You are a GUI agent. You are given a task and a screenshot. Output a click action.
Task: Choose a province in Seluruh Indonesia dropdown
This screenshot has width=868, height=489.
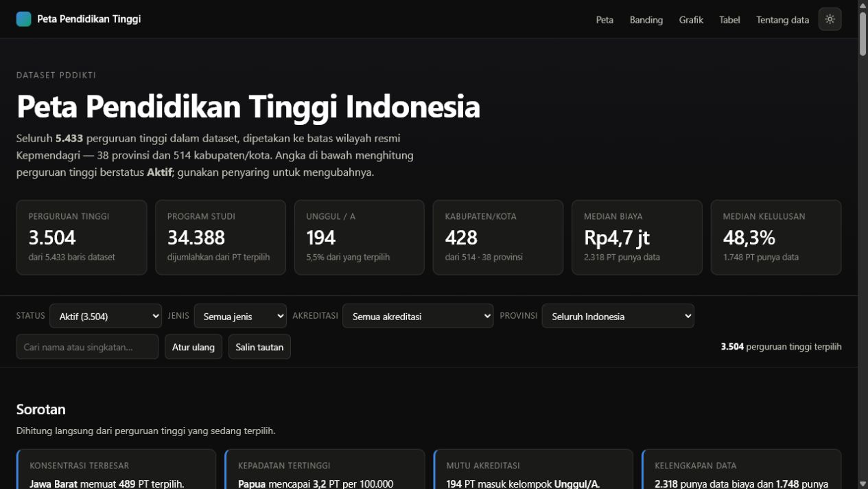point(618,316)
